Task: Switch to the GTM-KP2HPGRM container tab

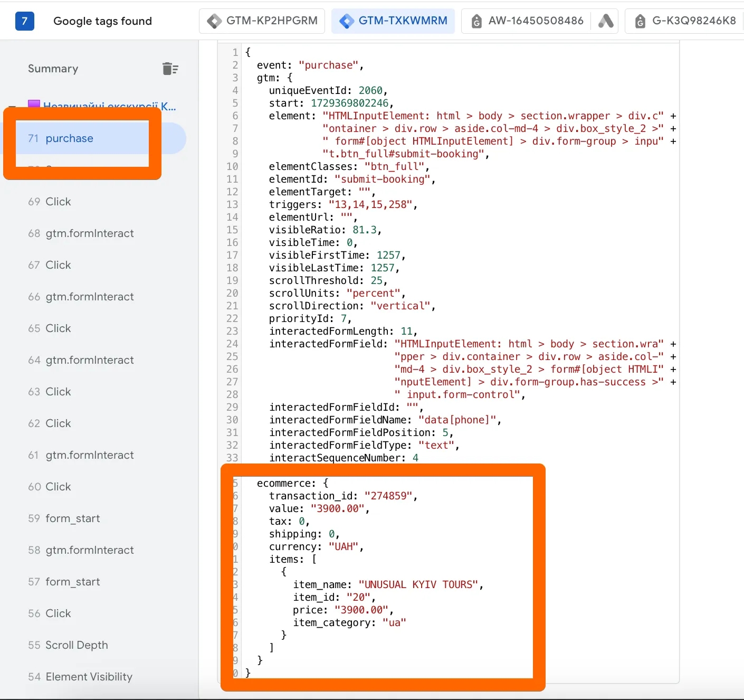Action: 262,21
